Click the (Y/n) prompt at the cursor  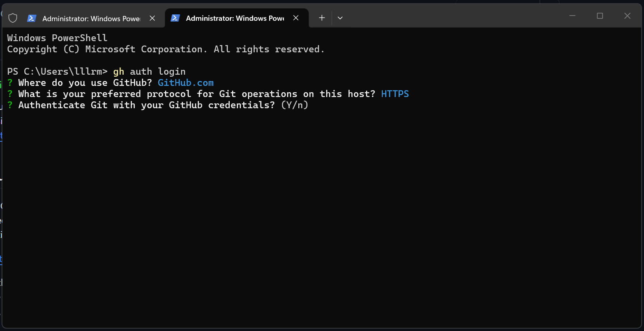tap(295, 105)
